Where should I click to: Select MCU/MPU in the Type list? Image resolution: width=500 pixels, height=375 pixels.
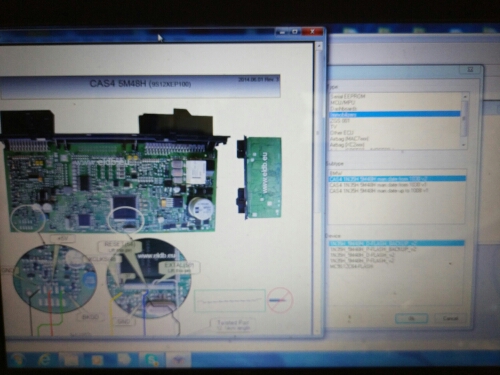(x=343, y=102)
